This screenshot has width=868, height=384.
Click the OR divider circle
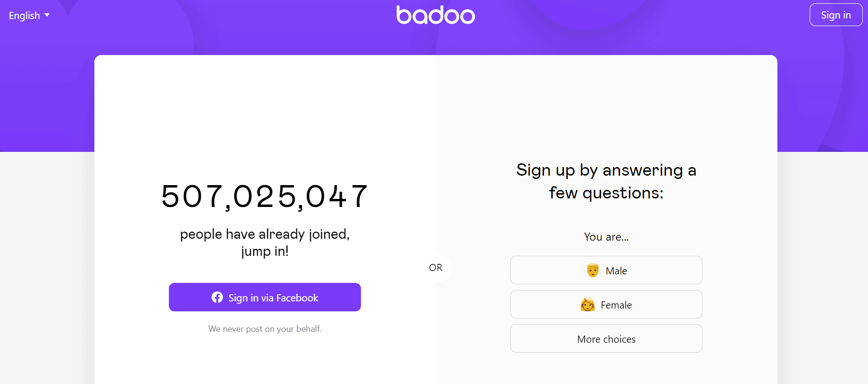point(436,267)
